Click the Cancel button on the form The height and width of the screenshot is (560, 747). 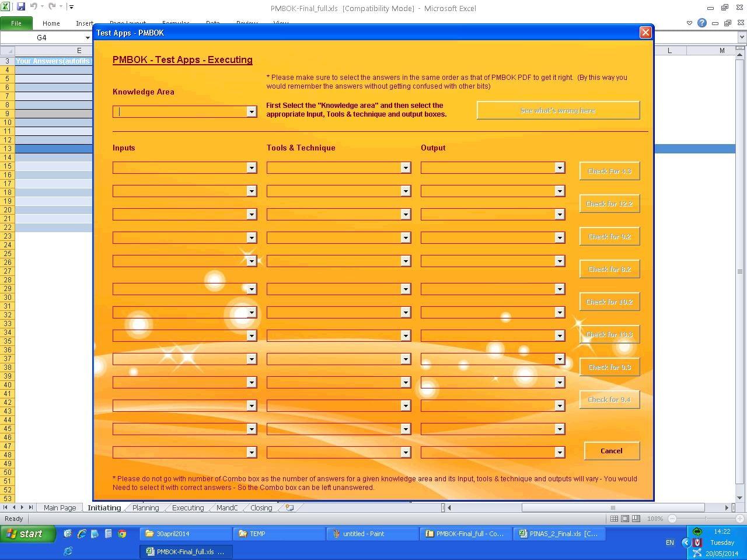(x=611, y=450)
